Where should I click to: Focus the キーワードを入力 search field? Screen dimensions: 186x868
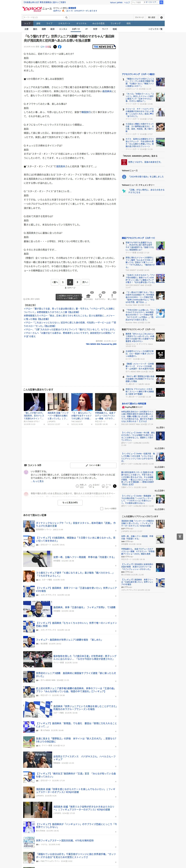pos(44,17)
